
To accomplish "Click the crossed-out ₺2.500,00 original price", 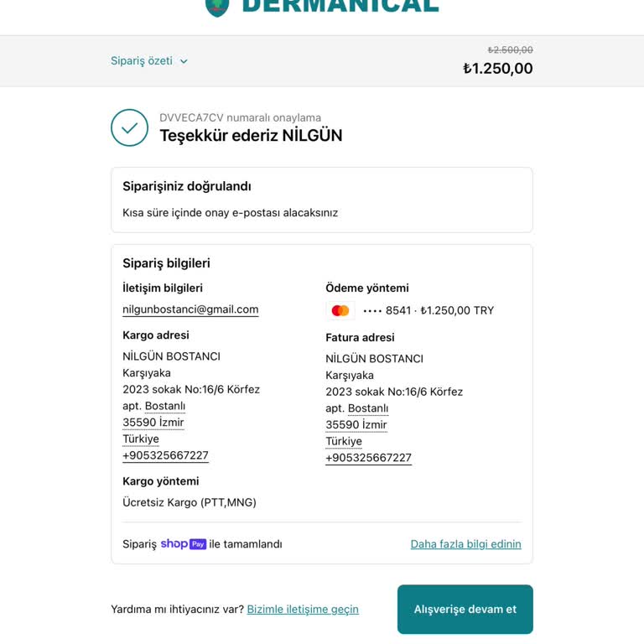I will pyautogui.click(x=510, y=50).
